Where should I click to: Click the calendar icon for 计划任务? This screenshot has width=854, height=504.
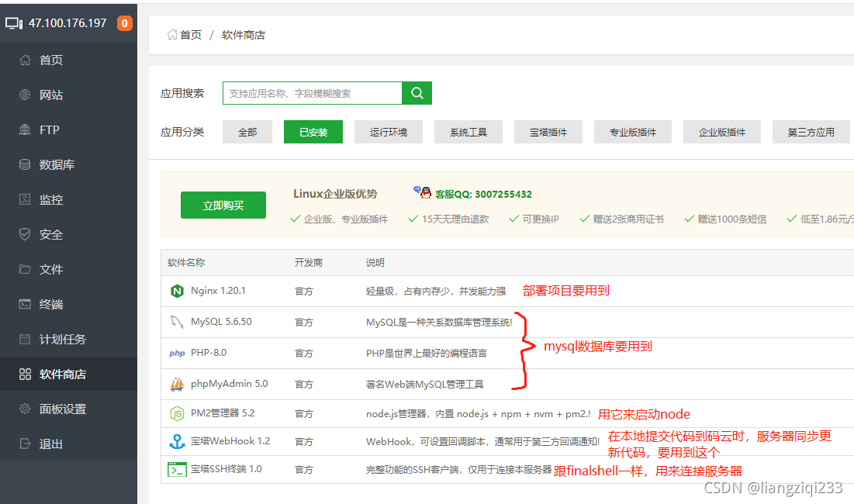25,339
